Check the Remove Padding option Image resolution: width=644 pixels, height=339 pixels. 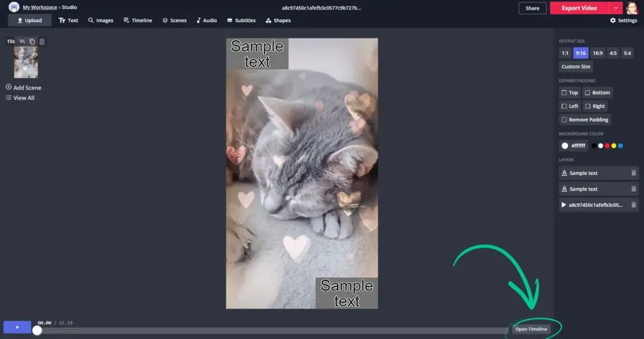point(564,119)
